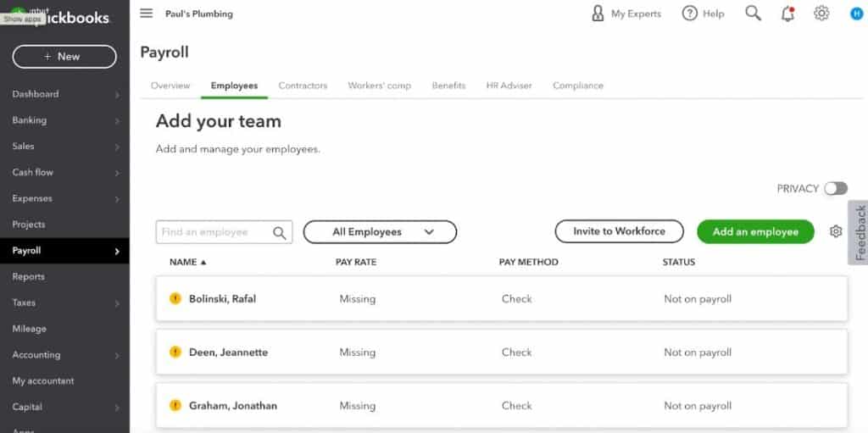868x433 pixels.
Task: Open the Benefits tab
Action: 448,86
